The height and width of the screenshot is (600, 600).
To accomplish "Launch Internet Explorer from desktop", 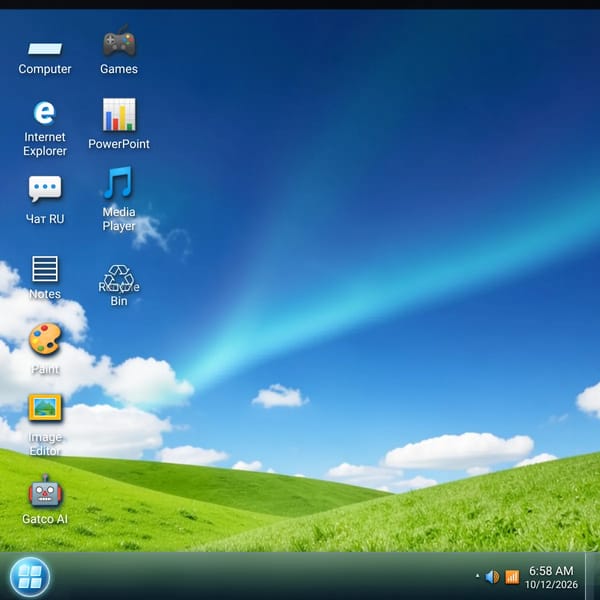I will point(45,113).
